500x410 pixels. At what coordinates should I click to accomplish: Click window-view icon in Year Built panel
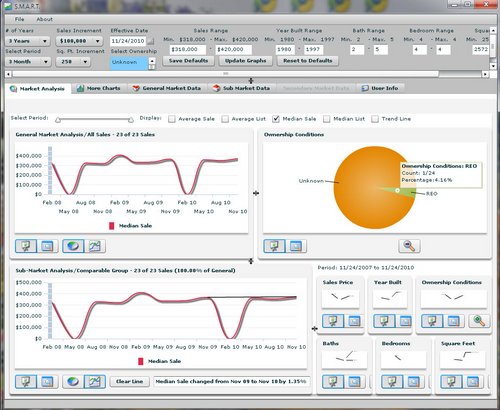click(405, 321)
